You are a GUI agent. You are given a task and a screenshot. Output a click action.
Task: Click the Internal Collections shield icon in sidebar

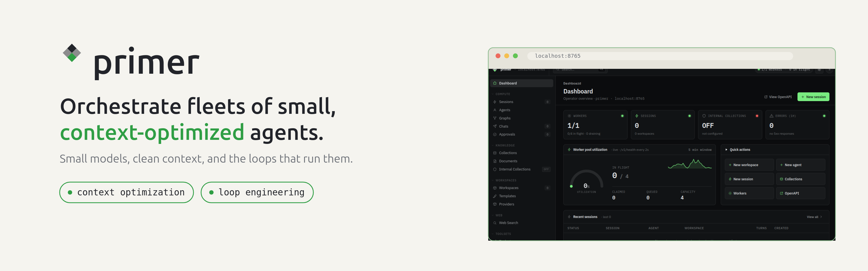pos(495,169)
